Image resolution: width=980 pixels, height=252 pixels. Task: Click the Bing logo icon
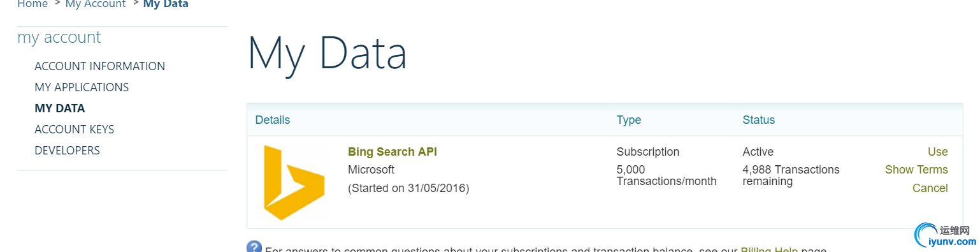(294, 183)
